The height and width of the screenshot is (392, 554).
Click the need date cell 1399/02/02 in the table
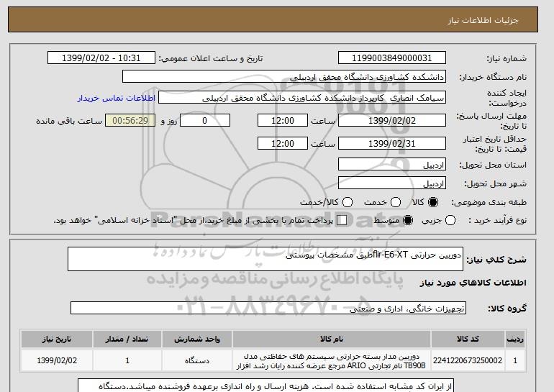click(x=57, y=360)
